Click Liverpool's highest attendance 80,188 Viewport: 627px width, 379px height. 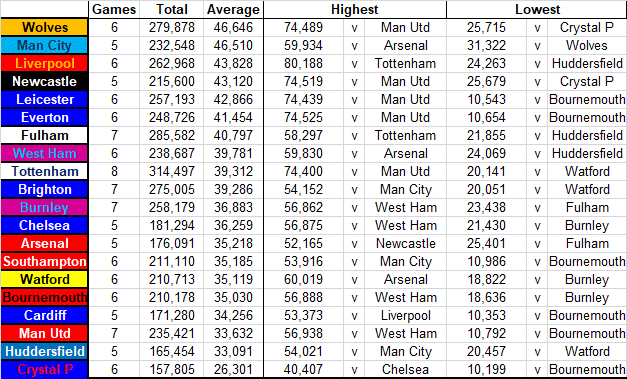[304, 63]
